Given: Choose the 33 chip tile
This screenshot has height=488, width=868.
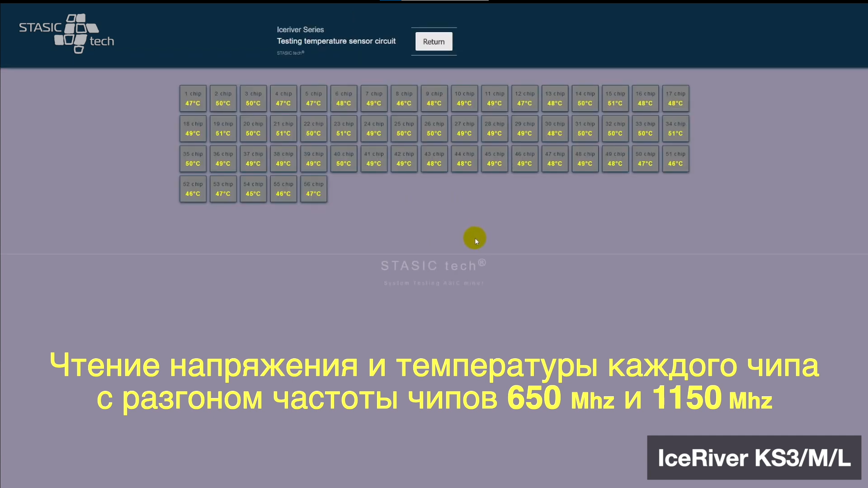Looking at the screenshot, I should coord(645,129).
